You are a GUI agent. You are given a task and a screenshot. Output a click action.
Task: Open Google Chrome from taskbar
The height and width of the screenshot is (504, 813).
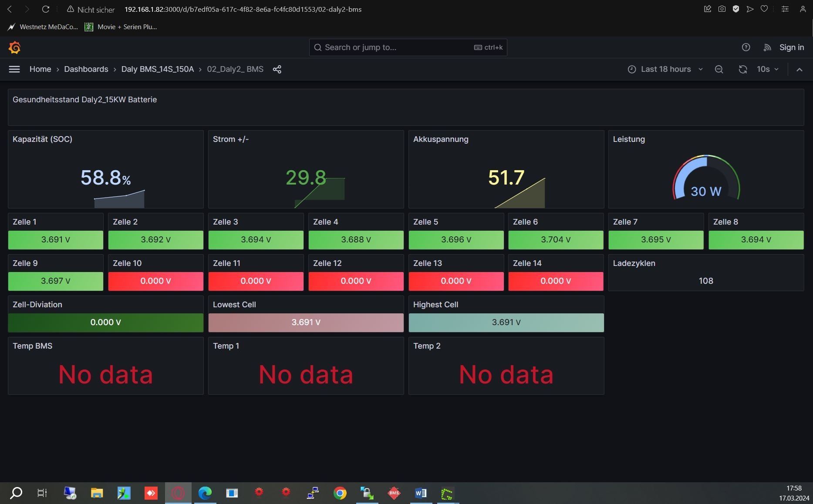pyautogui.click(x=340, y=493)
